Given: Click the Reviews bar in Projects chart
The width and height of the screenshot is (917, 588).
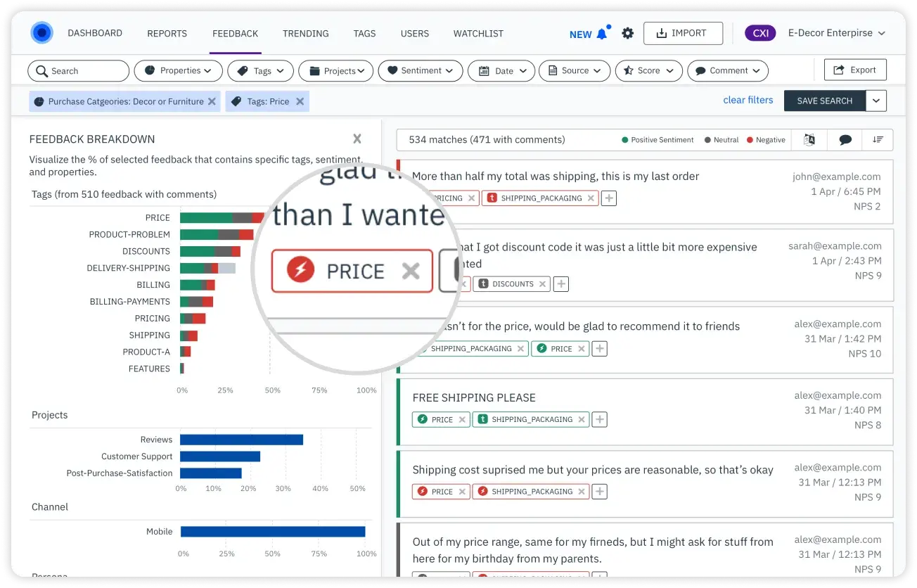Looking at the screenshot, I should (241, 440).
